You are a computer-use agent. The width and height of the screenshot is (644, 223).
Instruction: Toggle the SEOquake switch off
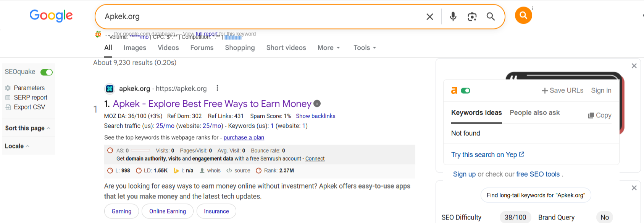pyautogui.click(x=47, y=72)
